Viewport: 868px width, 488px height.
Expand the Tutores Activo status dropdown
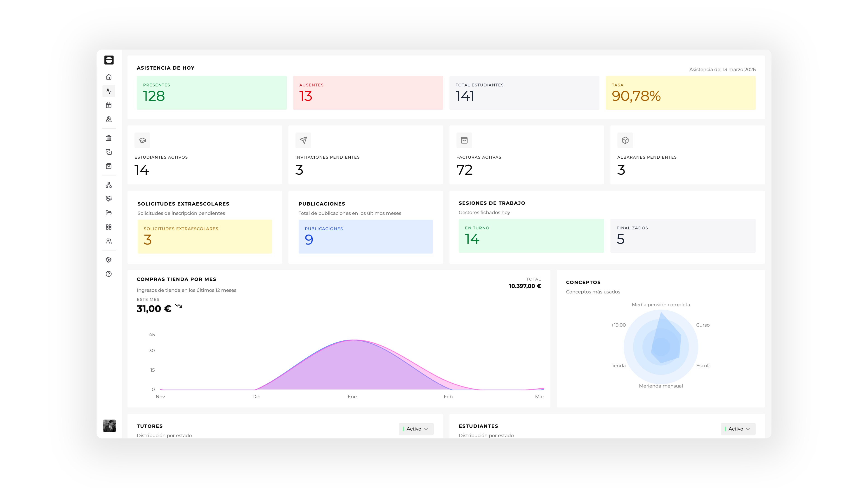point(416,429)
